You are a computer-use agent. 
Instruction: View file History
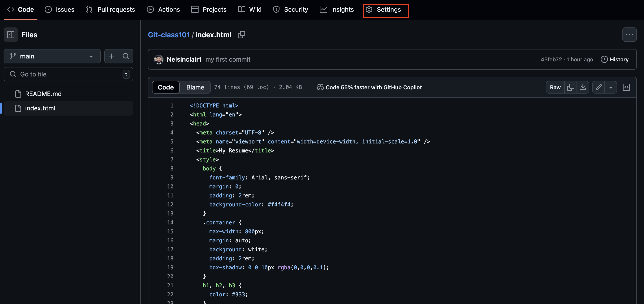[615, 60]
